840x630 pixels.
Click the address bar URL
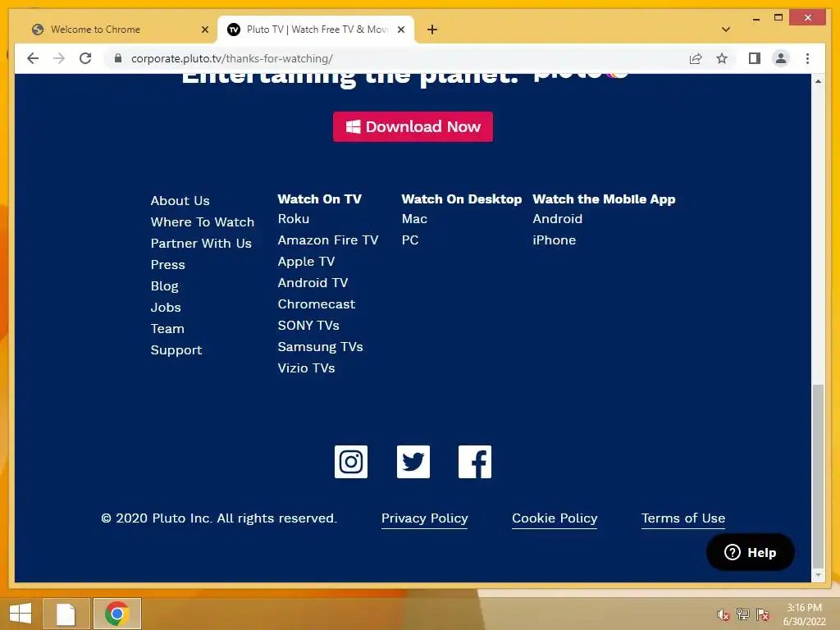coord(232,58)
